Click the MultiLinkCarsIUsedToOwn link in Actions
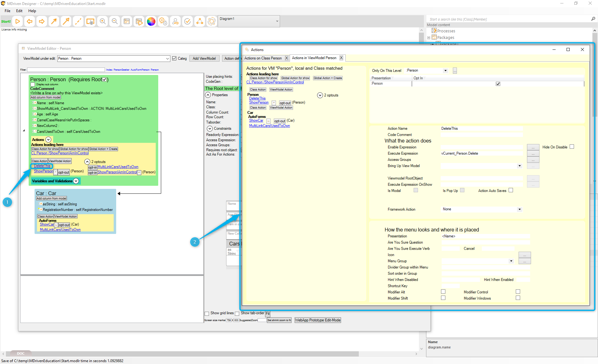598x364 pixels. [269, 126]
